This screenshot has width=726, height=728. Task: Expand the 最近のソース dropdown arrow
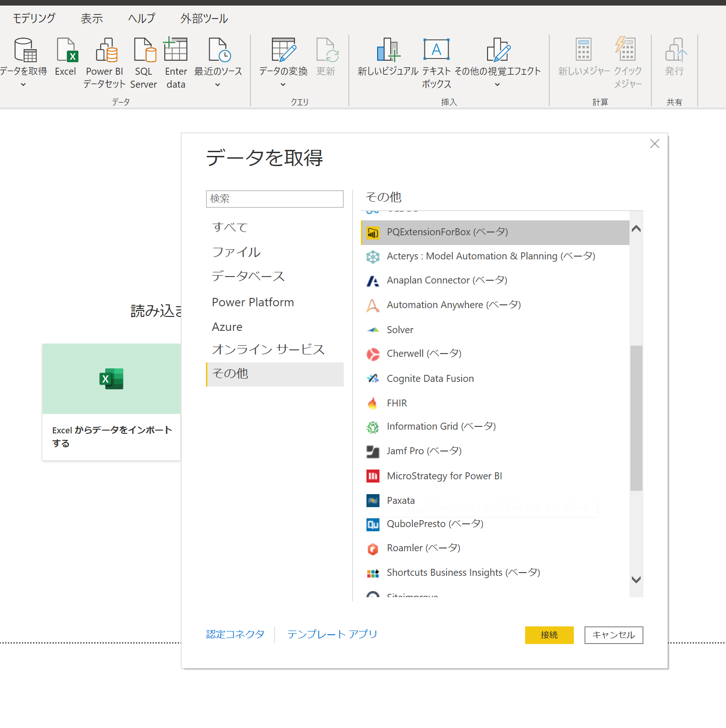click(218, 84)
